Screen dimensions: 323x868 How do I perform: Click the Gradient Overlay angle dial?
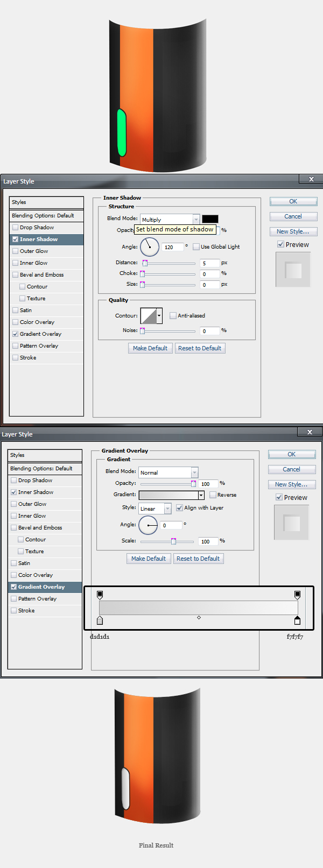point(148,525)
